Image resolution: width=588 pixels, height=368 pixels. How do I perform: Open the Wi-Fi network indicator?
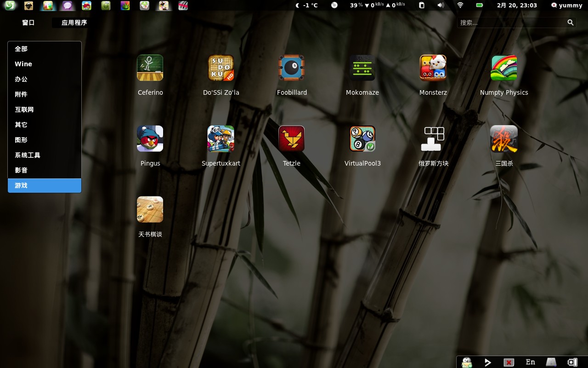(x=460, y=6)
